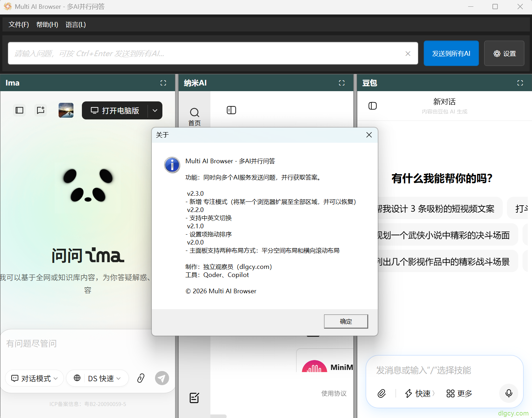Toggle the Ima sidebar panel icon
This screenshot has width=532, height=418.
(x=19, y=110)
